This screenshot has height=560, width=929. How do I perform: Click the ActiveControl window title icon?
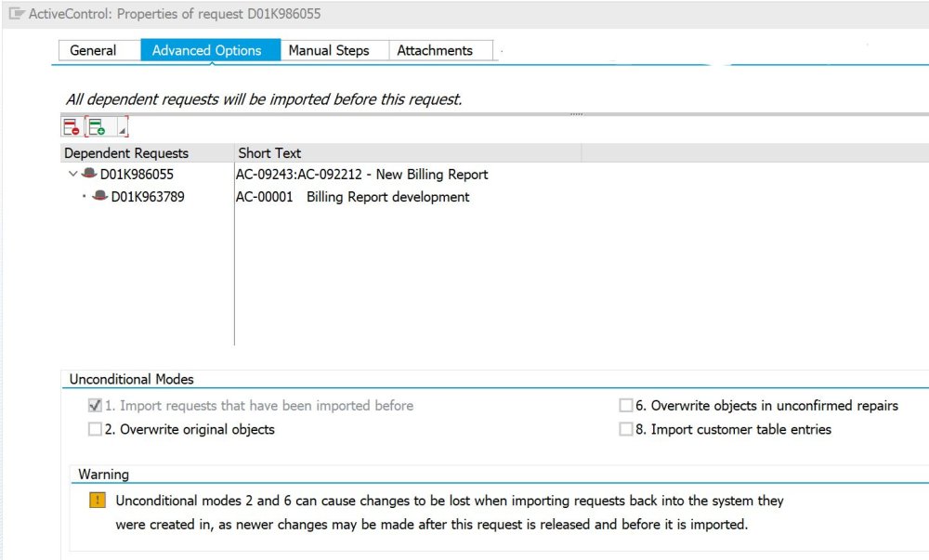click(17, 15)
